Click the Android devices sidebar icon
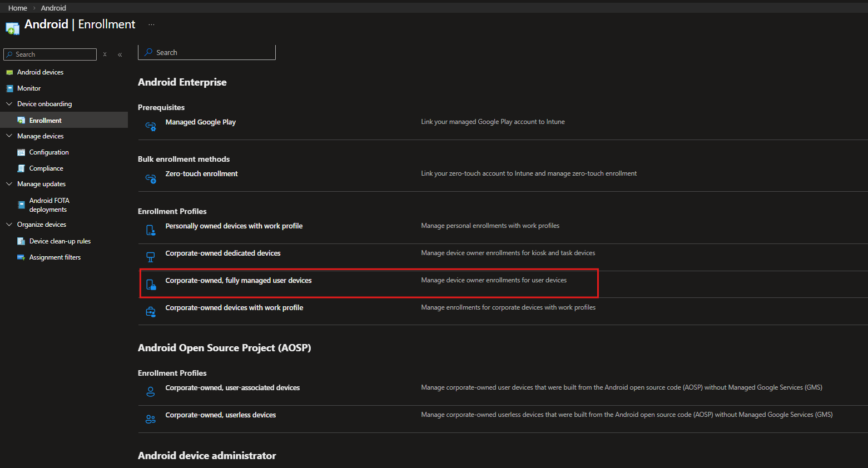This screenshot has height=468, width=868. pos(9,72)
